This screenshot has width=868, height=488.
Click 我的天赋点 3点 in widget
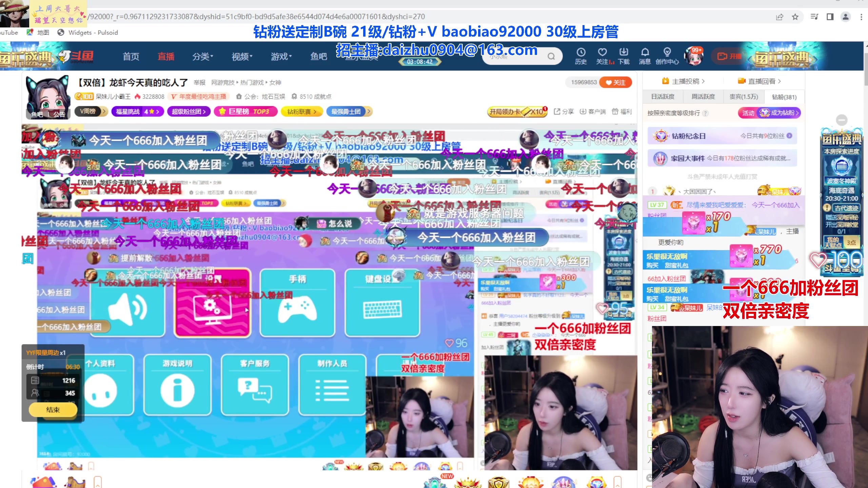point(842,242)
